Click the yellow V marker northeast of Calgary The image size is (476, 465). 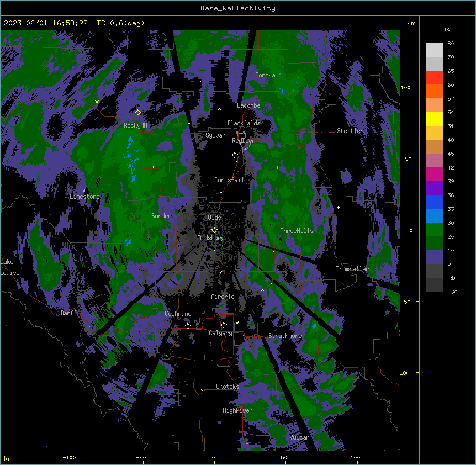[x=237, y=323]
